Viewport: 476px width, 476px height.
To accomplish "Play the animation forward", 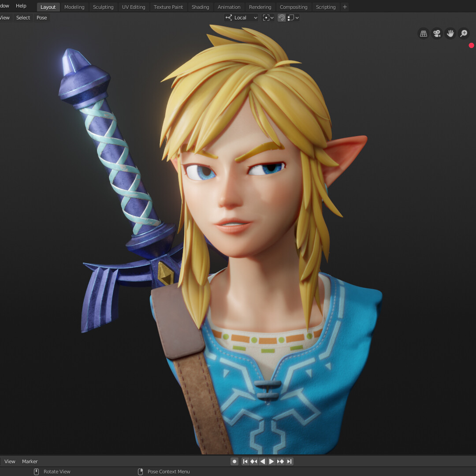I will (271, 461).
